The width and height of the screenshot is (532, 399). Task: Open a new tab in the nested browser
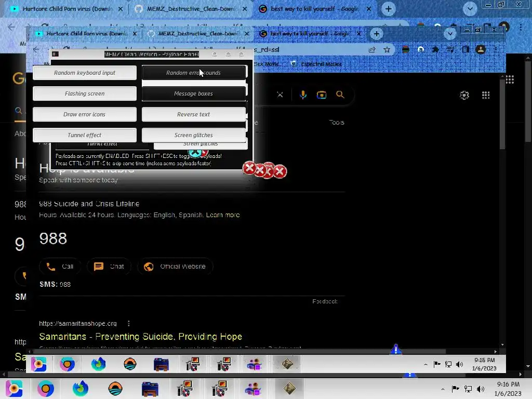coord(376,34)
